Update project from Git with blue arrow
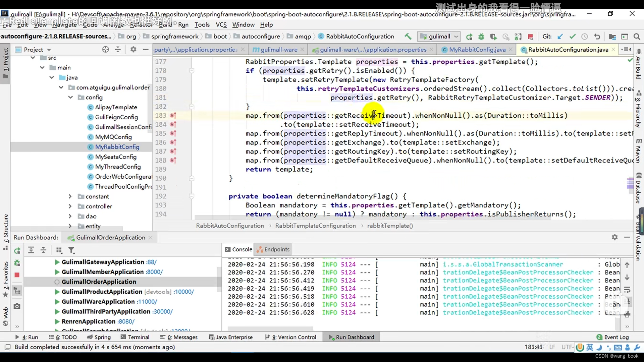Image resolution: width=644 pixels, height=362 pixels. [x=560, y=37]
